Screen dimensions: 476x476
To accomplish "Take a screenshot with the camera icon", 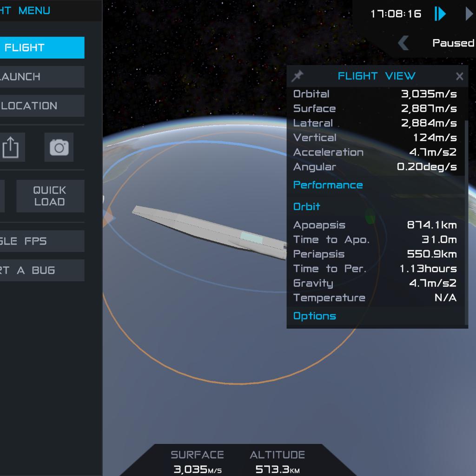I will (59, 147).
